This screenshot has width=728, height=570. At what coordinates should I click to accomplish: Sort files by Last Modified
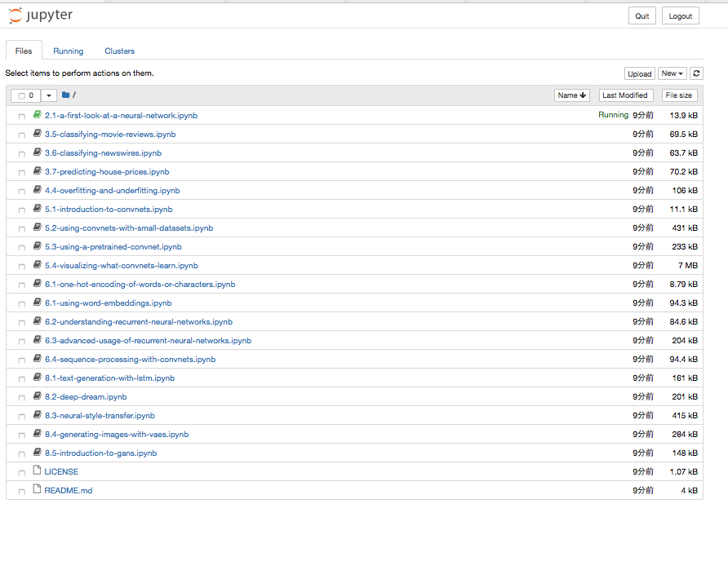624,95
